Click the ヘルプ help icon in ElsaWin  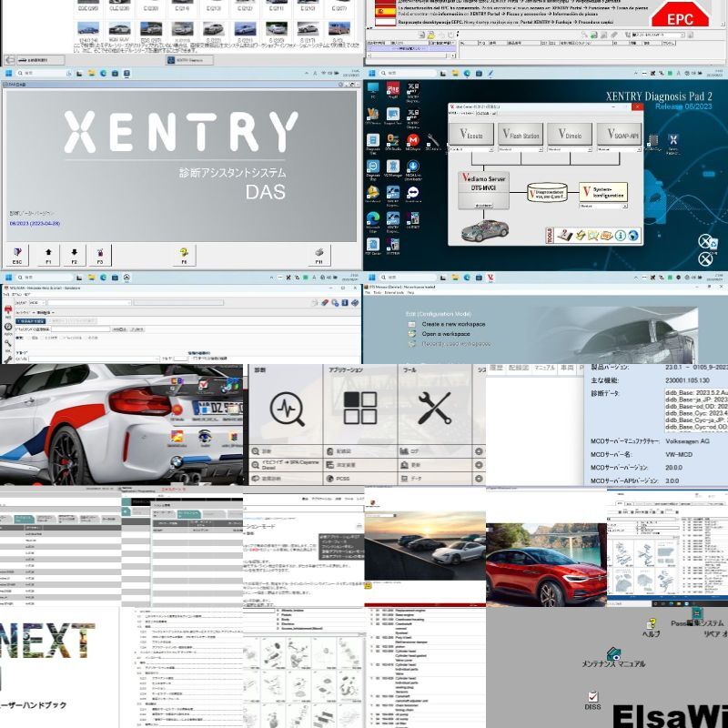(x=652, y=628)
